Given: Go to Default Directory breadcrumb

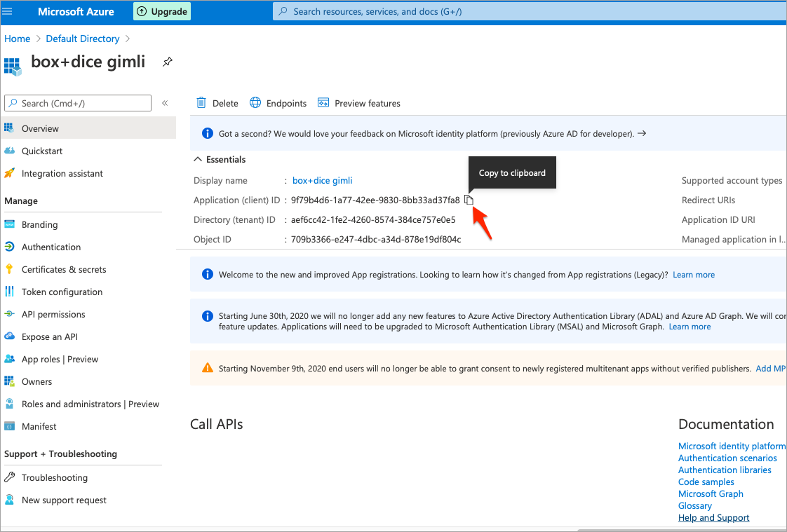Looking at the screenshot, I should (83, 39).
